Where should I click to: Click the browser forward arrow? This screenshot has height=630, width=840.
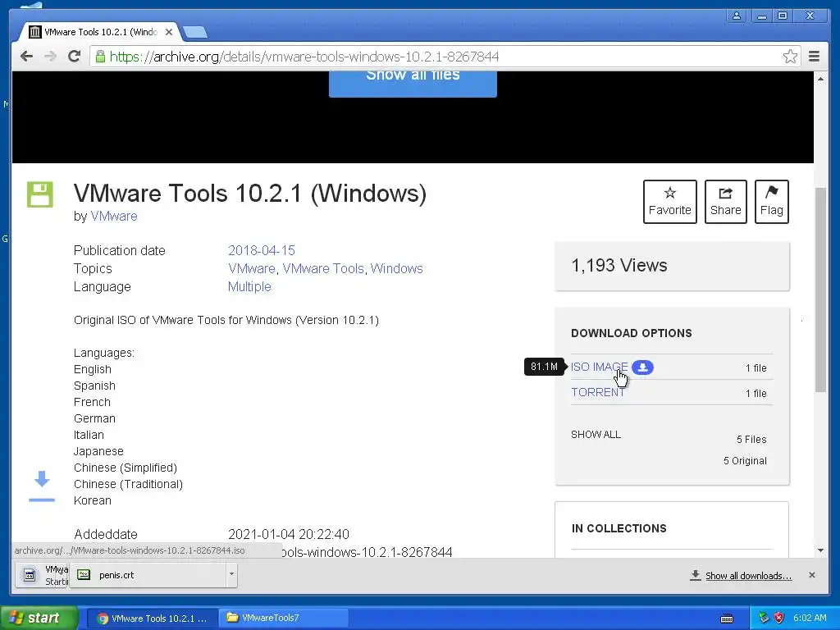coord(50,57)
